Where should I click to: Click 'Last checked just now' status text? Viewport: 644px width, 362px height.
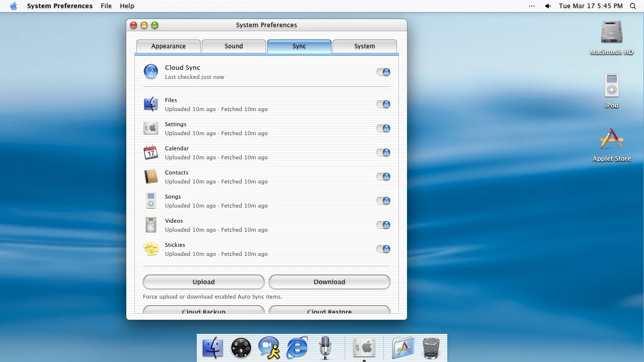point(195,77)
